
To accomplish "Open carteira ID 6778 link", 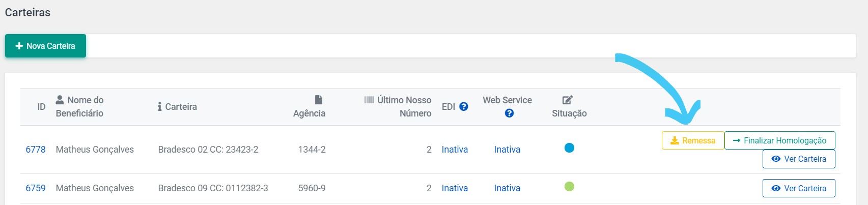I will (36, 150).
